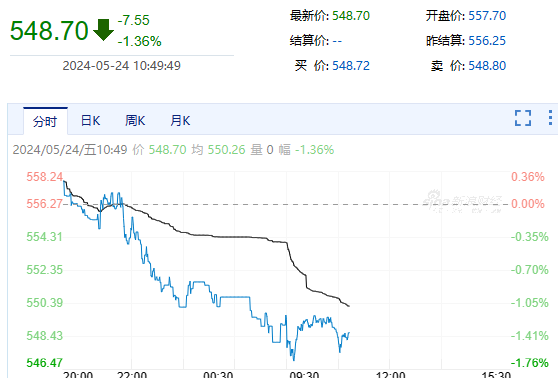Click the blue price line's latest endpoint
Image resolution: width=558 pixels, height=378 pixels.
(x=349, y=333)
